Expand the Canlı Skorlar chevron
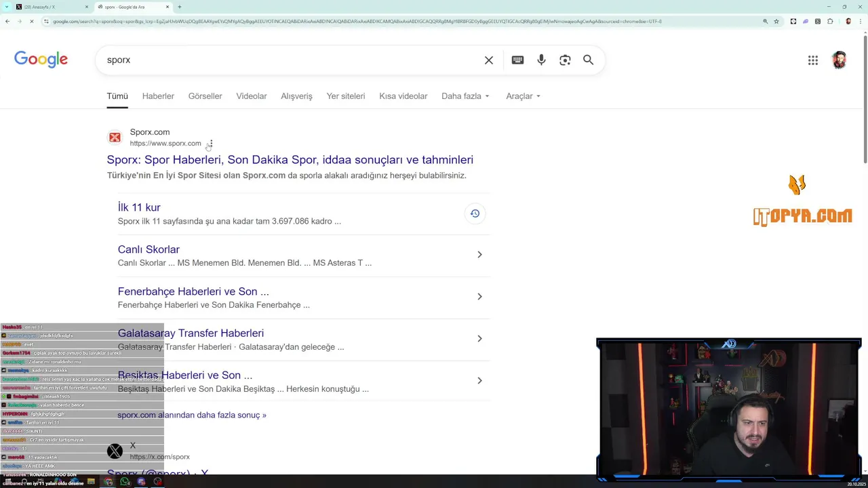The image size is (868, 488). pyautogui.click(x=479, y=255)
